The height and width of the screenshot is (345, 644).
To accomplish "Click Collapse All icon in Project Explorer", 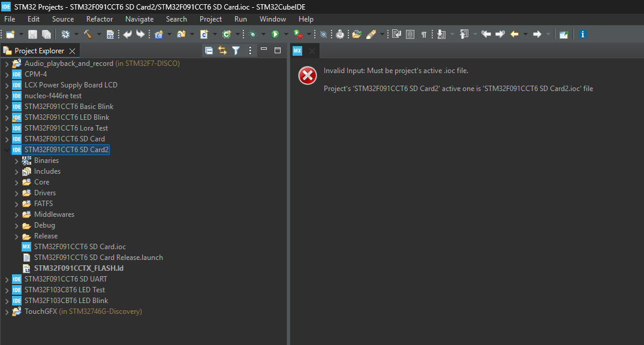I will pos(209,50).
